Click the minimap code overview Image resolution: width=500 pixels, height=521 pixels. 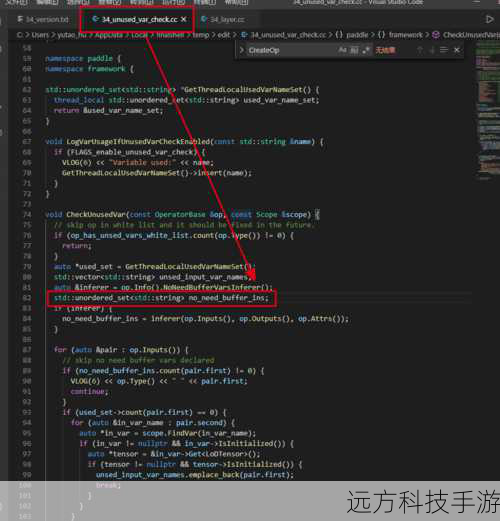pos(487,113)
